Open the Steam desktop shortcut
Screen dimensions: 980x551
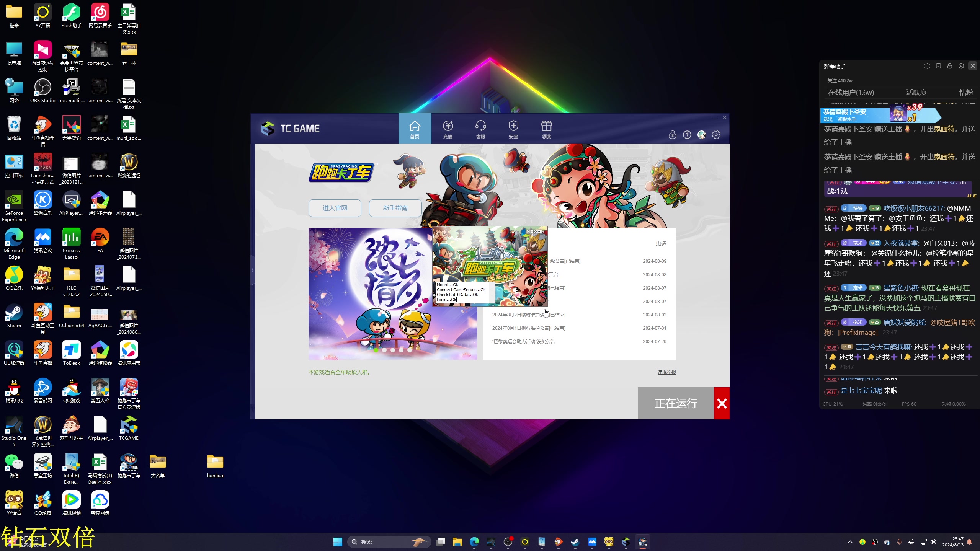[14, 316]
